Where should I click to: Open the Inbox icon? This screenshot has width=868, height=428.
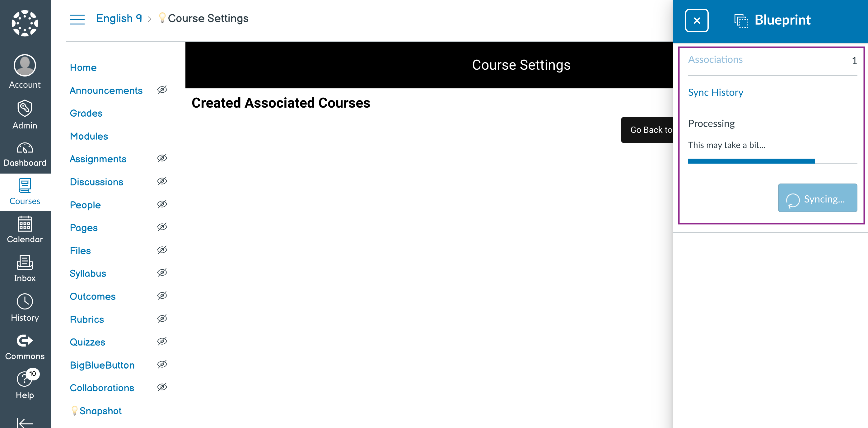25,263
